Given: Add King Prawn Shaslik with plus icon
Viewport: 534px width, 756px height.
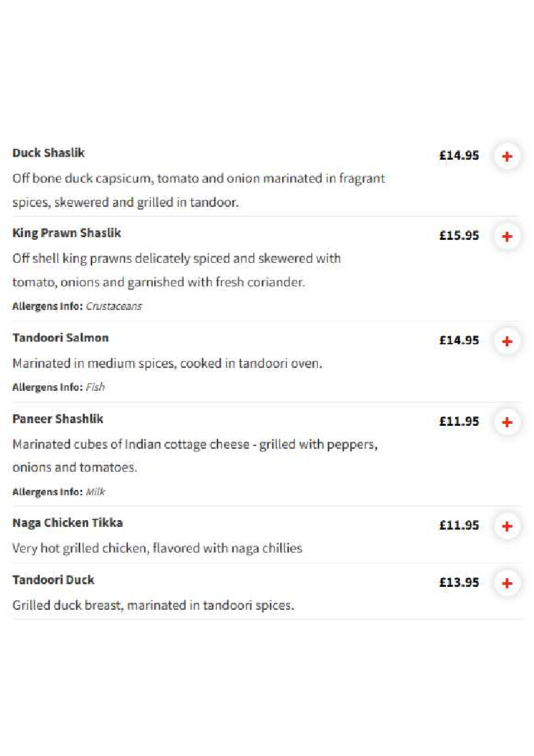Looking at the screenshot, I should (507, 237).
